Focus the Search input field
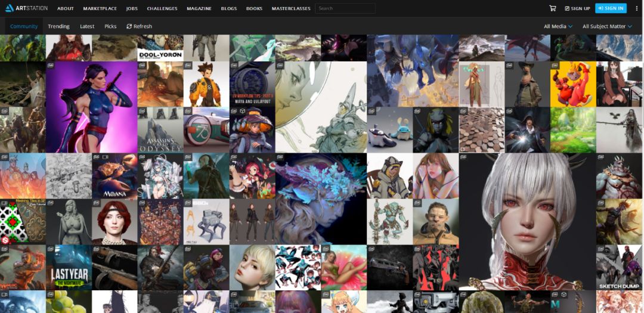The image size is (644, 313). [345, 8]
